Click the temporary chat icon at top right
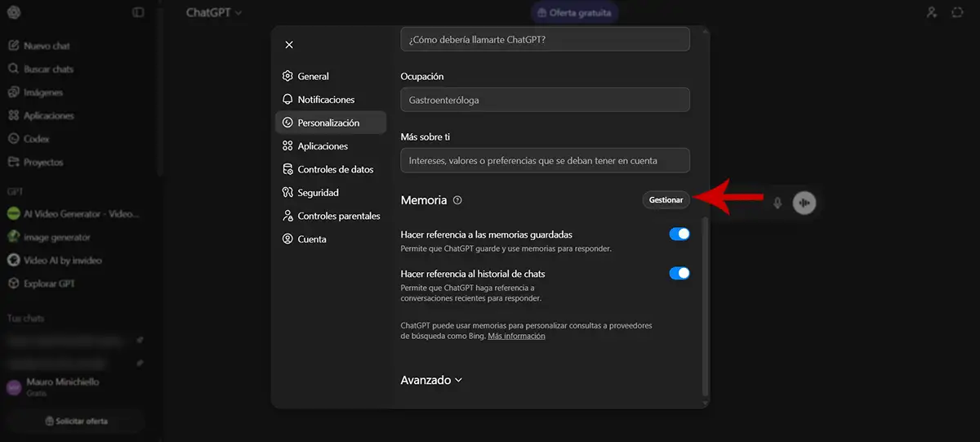The height and width of the screenshot is (442, 980). 958,12
